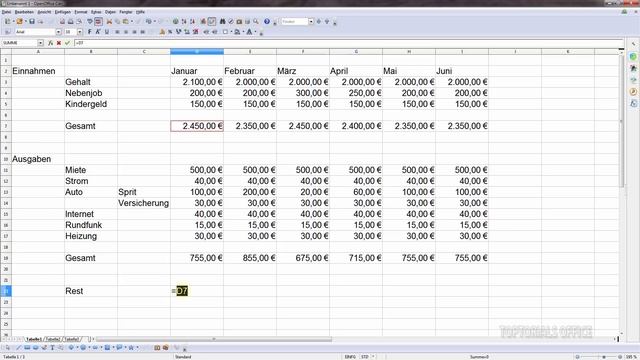The height and width of the screenshot is (360, 640).
Task: Cancel the formula with the red X
Action: 59,43
